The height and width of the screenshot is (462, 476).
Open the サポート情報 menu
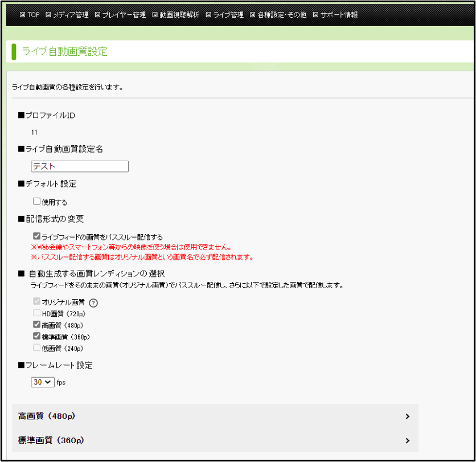coord(335,15)
